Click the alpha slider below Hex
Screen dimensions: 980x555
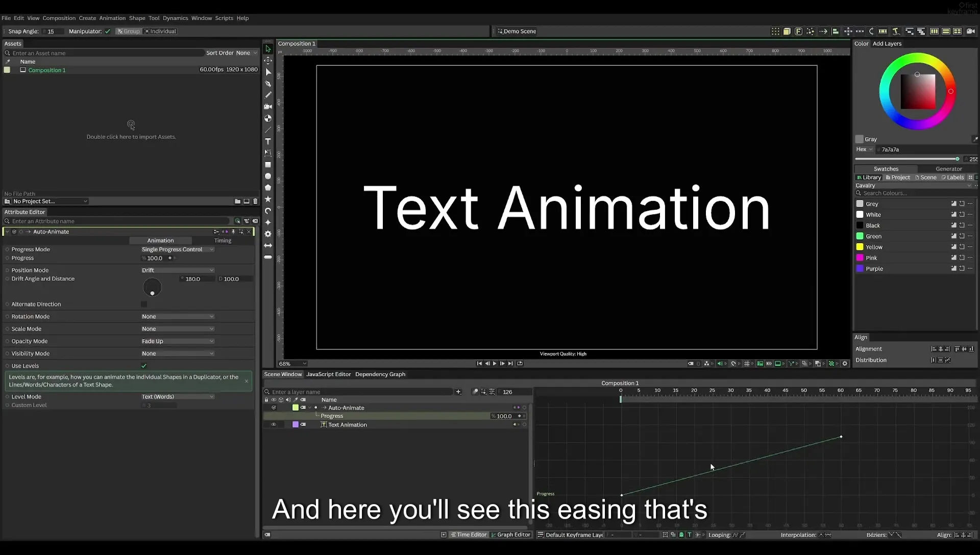(908, 159)
